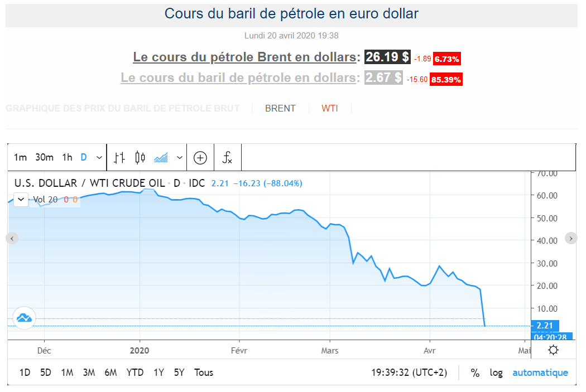Open the Brent price in dollars link
Image resolution: width=586 pixels, height=392 pixels.
pos(244,57)
